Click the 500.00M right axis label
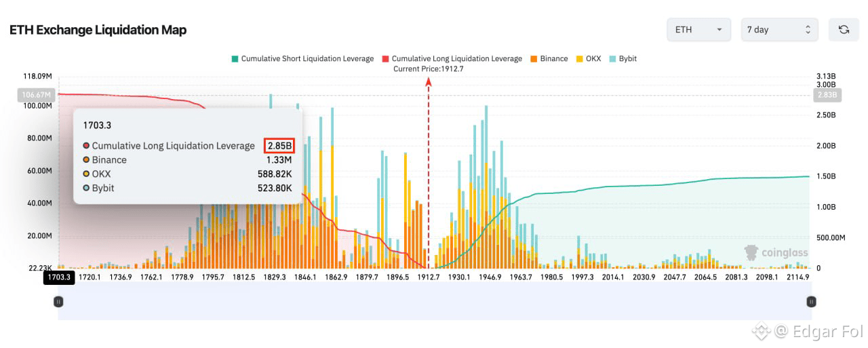The image size is (868, 348). coord(831,237)
